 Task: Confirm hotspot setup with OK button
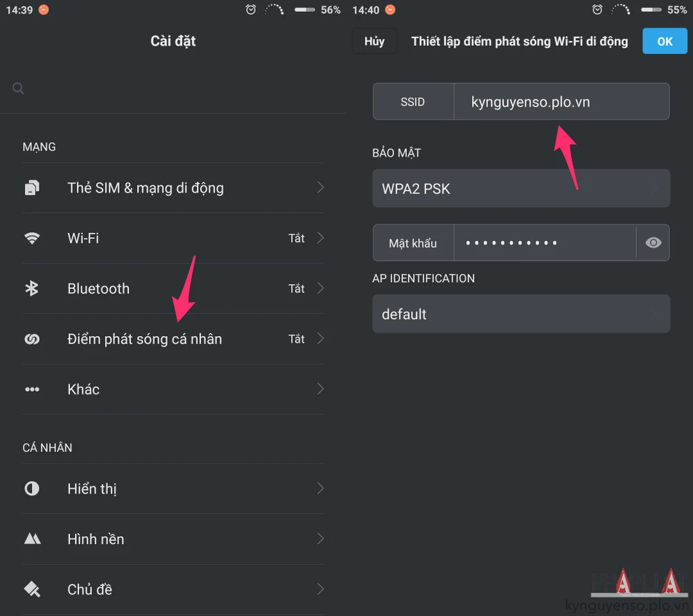[x=665, y=42]
